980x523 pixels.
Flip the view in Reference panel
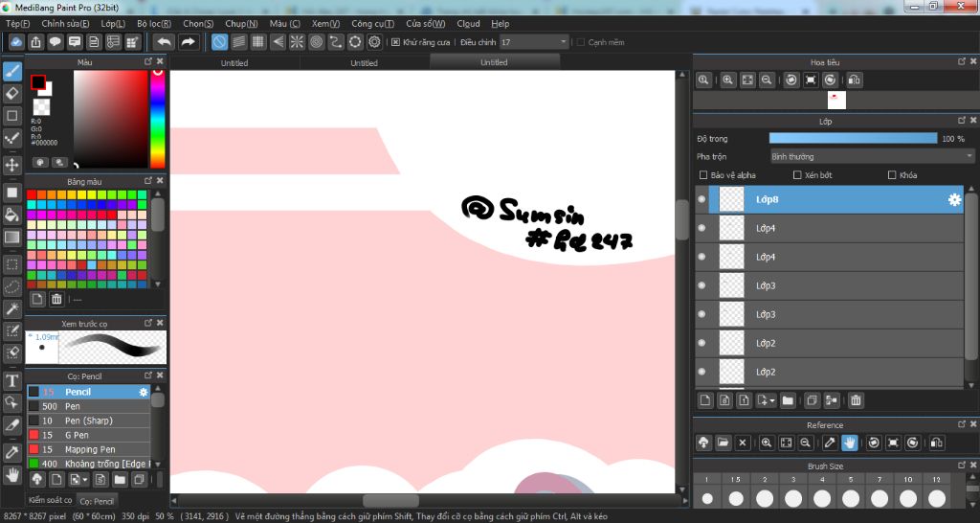point(936,443)
